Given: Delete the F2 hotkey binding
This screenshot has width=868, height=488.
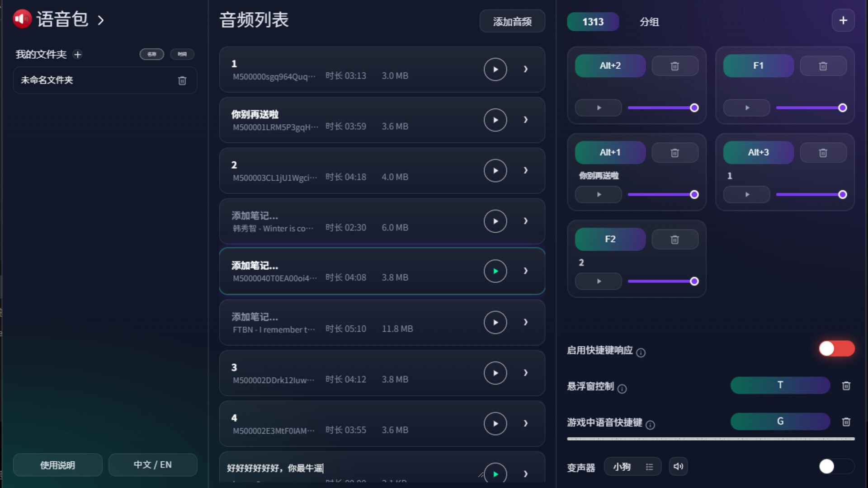Looking at the screenshot, I should pyautogui.click(x=675, y=239).
